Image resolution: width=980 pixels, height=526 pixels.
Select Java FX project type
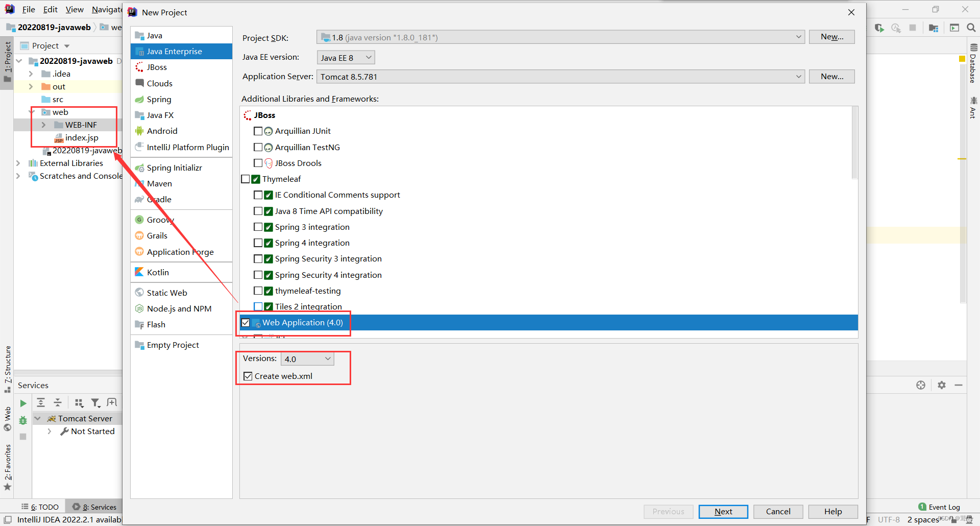pos(181,115)
